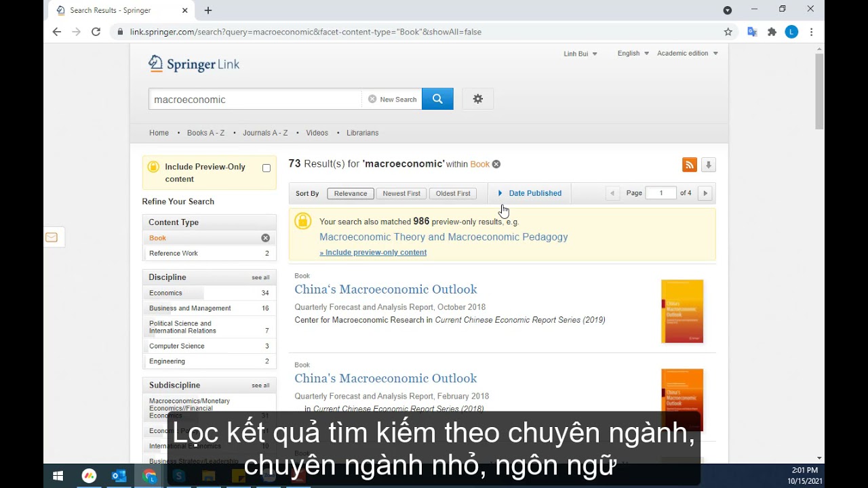The image size is (868, 488).
Task: Open the Chrome extensions puzzle menu
Action: point(772,32)
